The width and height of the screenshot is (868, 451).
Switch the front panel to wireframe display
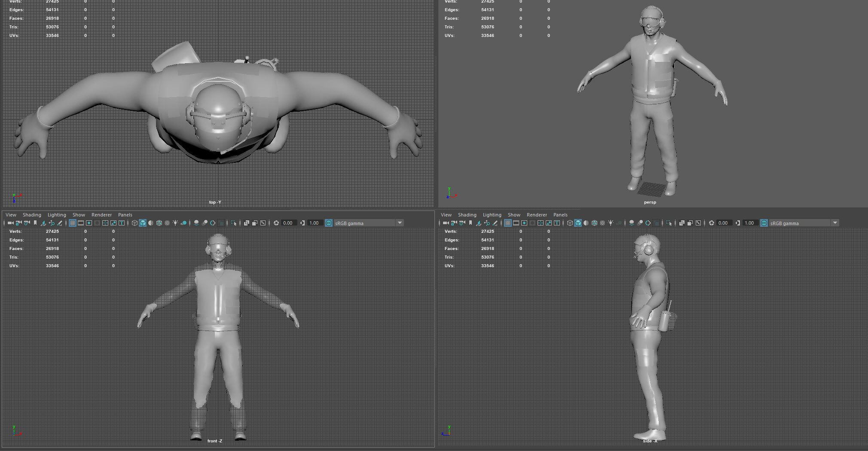(134, 223)
